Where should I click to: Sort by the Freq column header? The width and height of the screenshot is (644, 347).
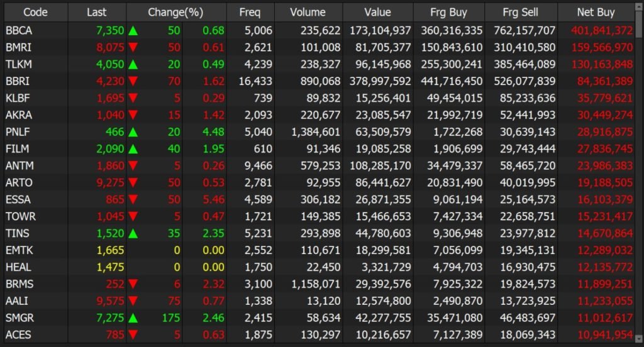click(250, 13)
